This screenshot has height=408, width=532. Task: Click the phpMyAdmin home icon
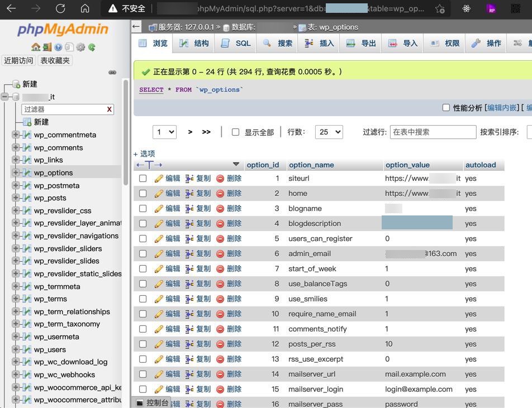(36, 47)
